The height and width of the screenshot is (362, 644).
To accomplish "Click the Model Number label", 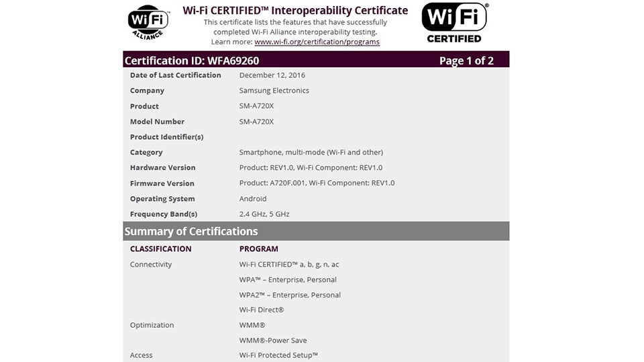I will click(x=157, y=122).
